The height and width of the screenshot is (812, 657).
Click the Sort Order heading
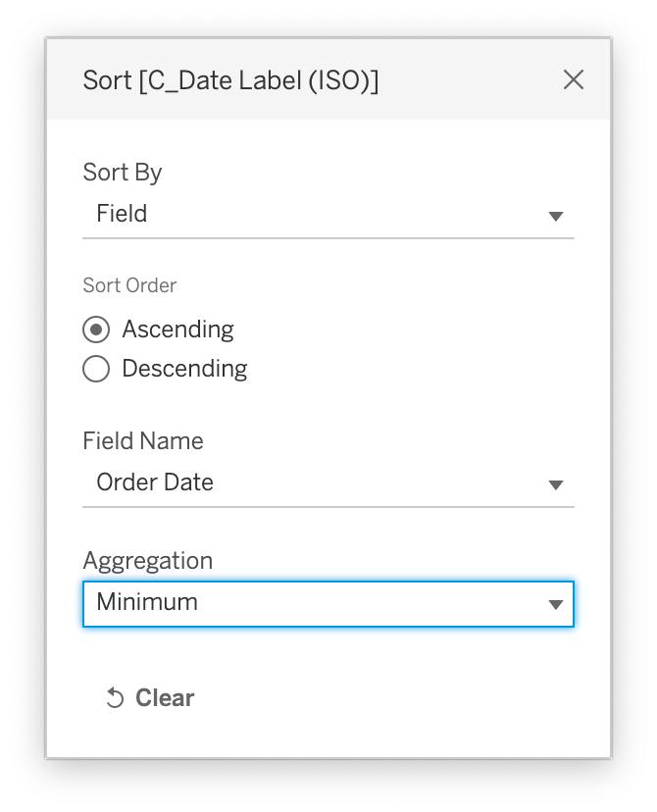pyautogui.click(x=129, y=285)
